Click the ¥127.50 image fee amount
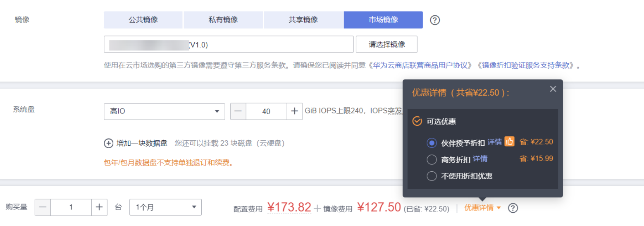Viewport: 644px width, 226px height. tap(379, 207)
